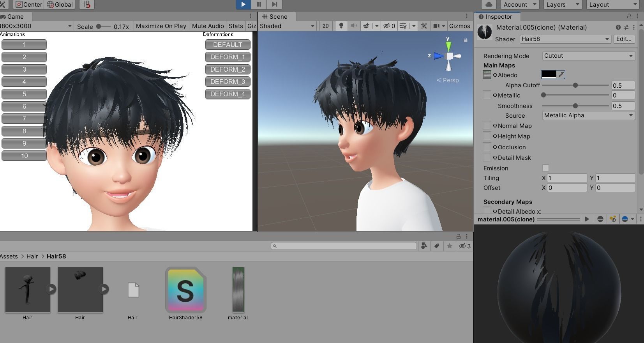Open the Rendering Mode Cutout dropdown
This screenshot has height=343, width=644.
click(x=589, y=56)
